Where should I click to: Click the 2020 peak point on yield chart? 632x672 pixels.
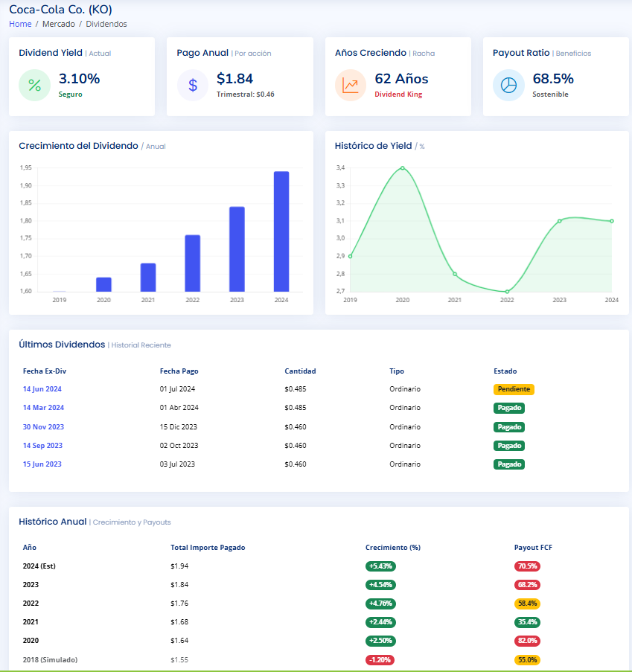402,168
